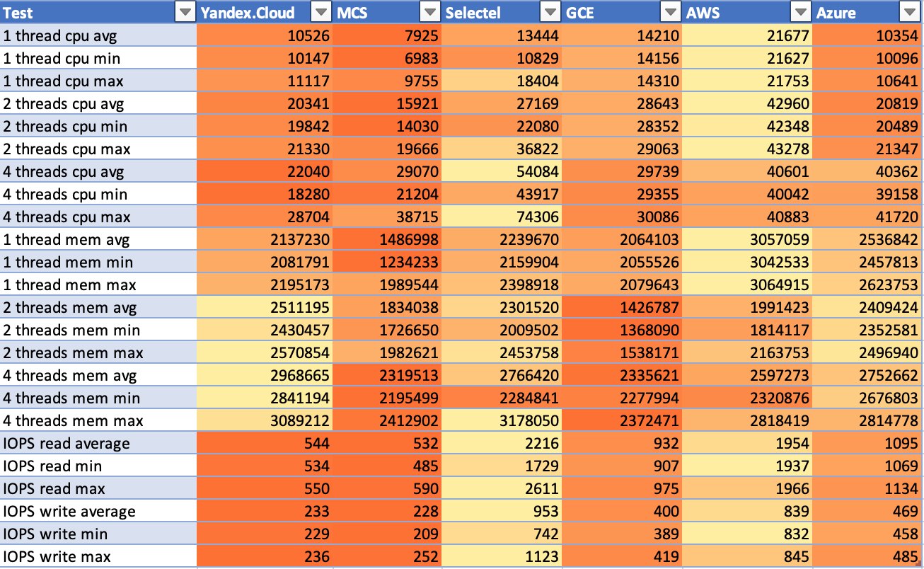Select the cell containing 42960
The width and height of the screenshot is (924, 569).
point(747,104)
